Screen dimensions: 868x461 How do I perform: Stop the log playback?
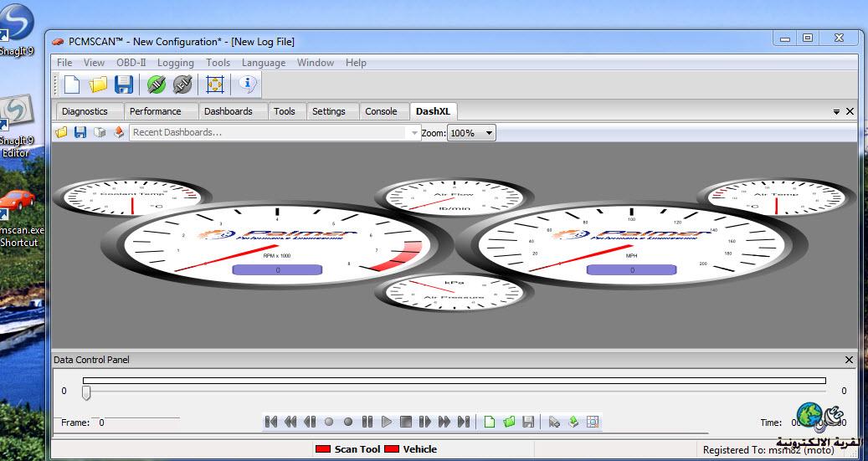[406, 422]
